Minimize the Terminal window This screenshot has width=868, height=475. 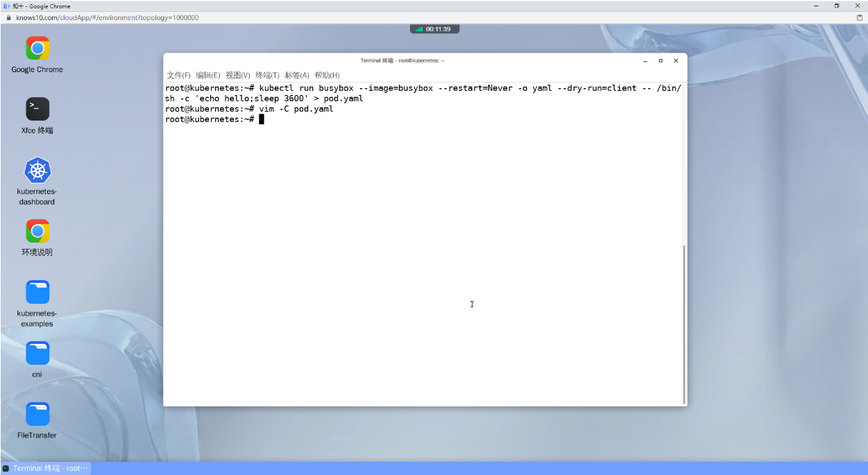click(x=645, y=61)
